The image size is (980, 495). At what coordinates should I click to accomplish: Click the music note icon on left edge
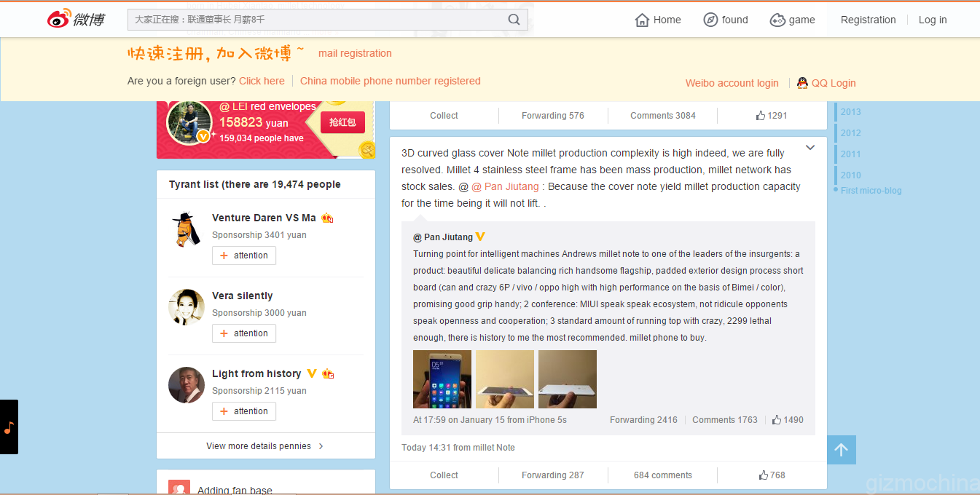tap(9, 427)
